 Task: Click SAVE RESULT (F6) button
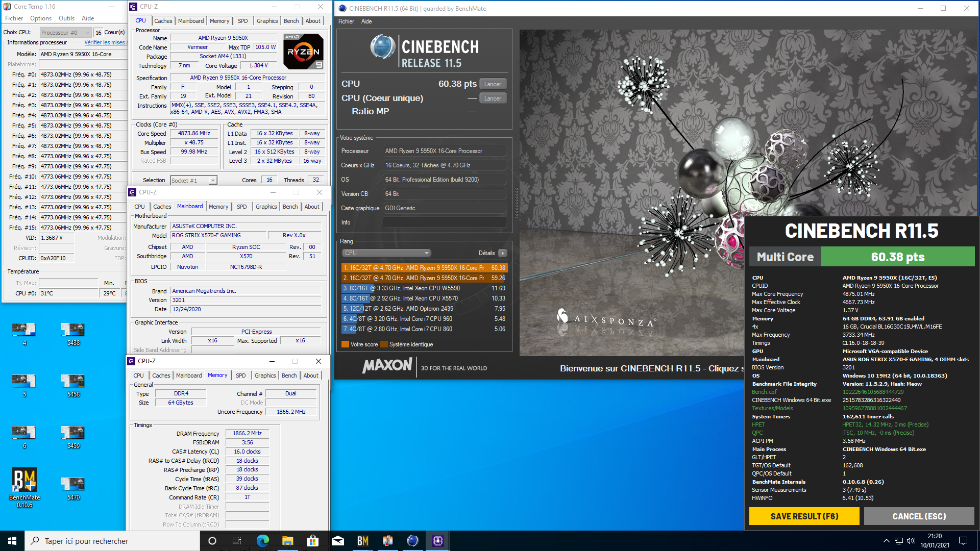[x=804, y=516]
